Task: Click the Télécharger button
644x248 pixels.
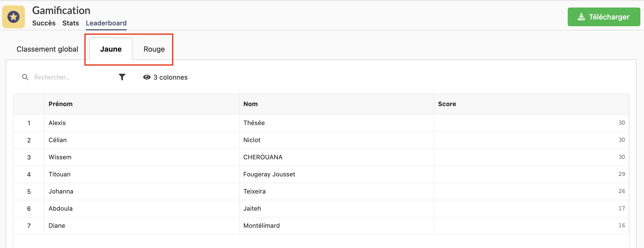Action: point(604,17)
